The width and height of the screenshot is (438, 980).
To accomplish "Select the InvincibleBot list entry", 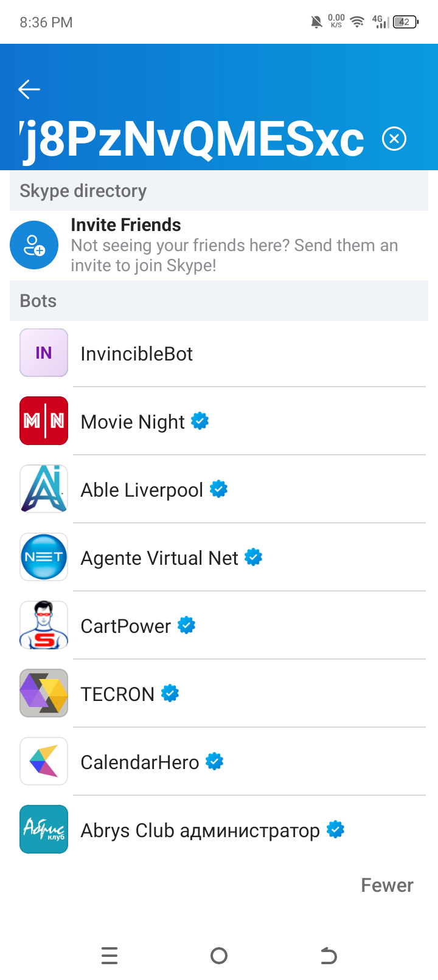I will (x=219, y=353).
